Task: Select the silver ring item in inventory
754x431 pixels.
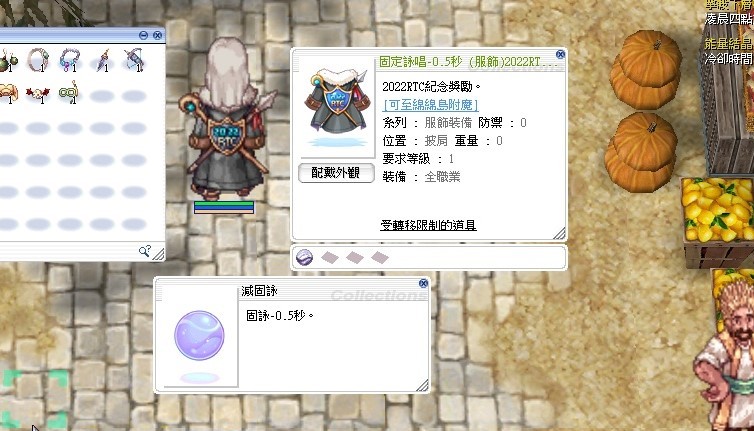Action: tap(38, 60)
